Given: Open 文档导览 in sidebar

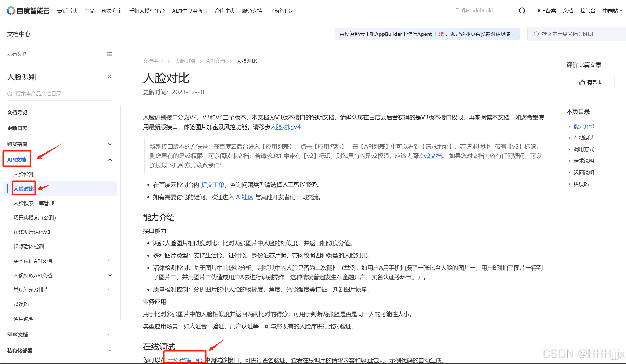Looking at the screenshot, I should (17, 112).
